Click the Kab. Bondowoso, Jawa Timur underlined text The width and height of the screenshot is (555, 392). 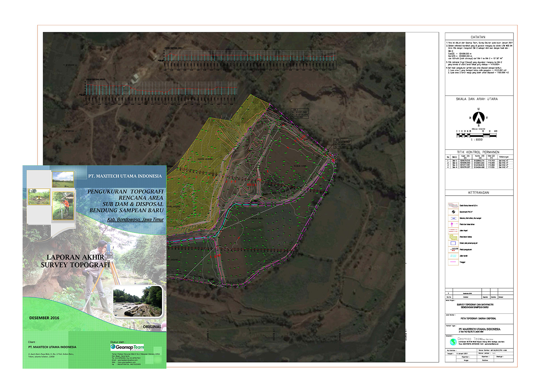coord(135,220)
